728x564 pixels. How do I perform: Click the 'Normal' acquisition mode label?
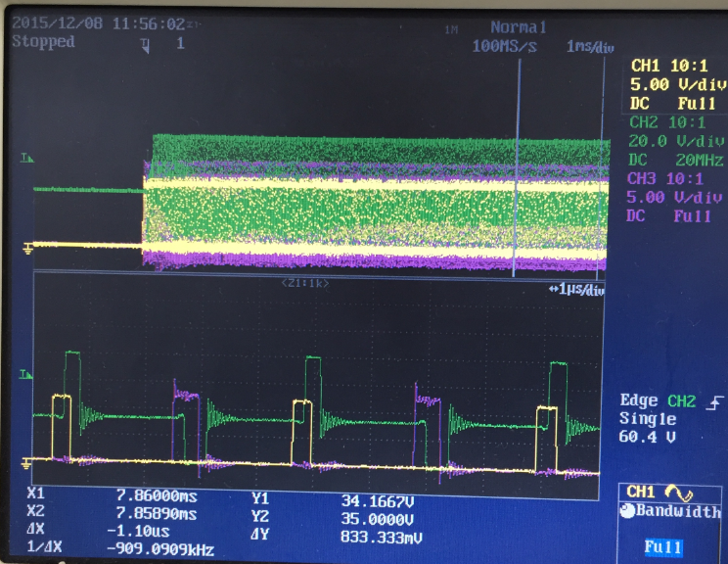(519, 27)
